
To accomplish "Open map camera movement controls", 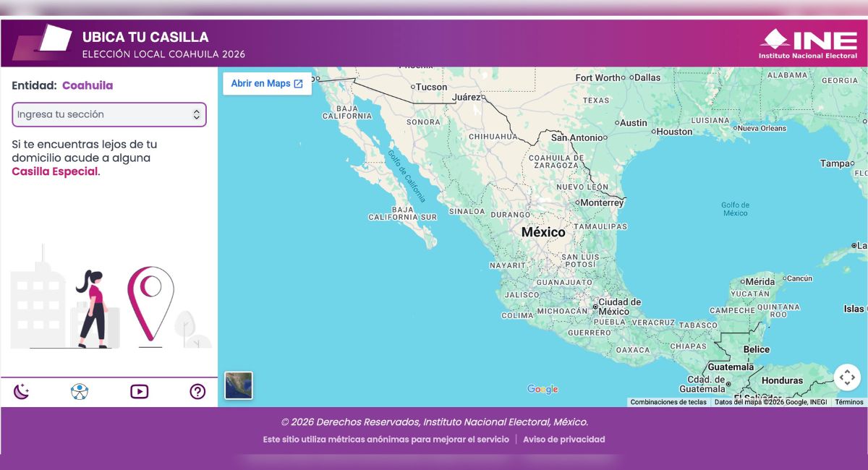I will [847, 377].
